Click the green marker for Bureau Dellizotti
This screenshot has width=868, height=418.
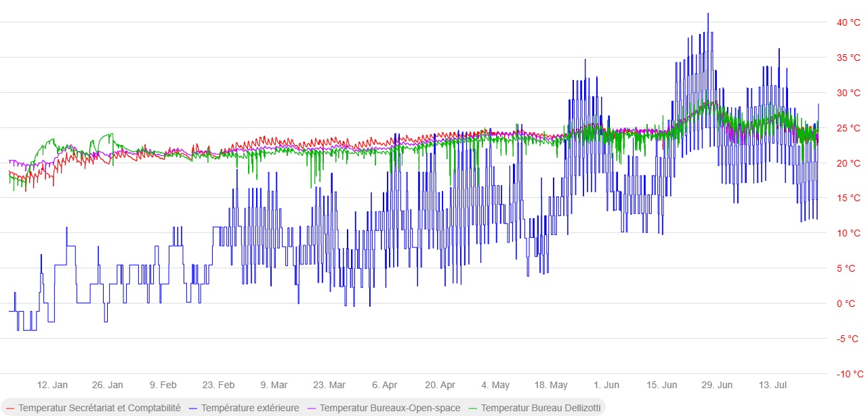click(x=473, y=409)
